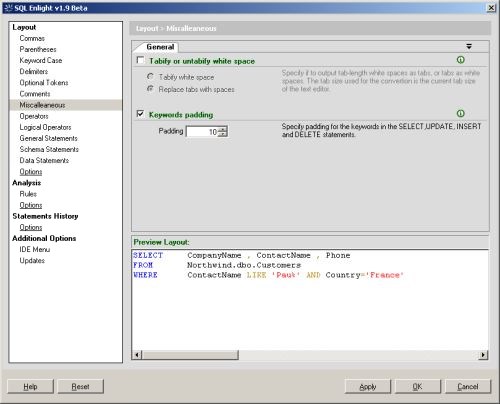Image resolution: width=500 pixels, height=404 pixels.
Task: Select Logical Operators in the sidebar
Action: point(45,127)
